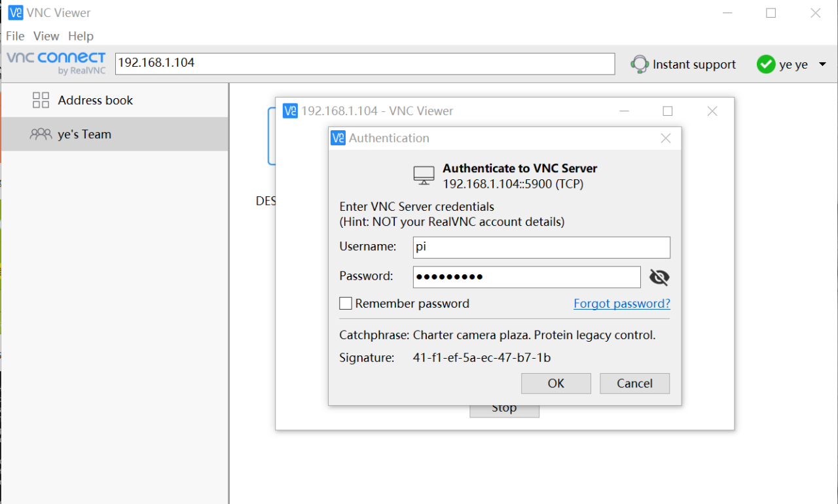Expand the ye ye account dropdown arrow
Viewport: 838px width, 504px height.
[x=822, y=64]
